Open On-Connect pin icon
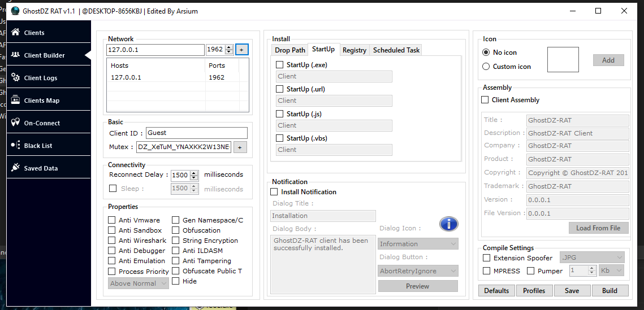The height and width of the screenshot is (310, 644). tap(16, 123)
